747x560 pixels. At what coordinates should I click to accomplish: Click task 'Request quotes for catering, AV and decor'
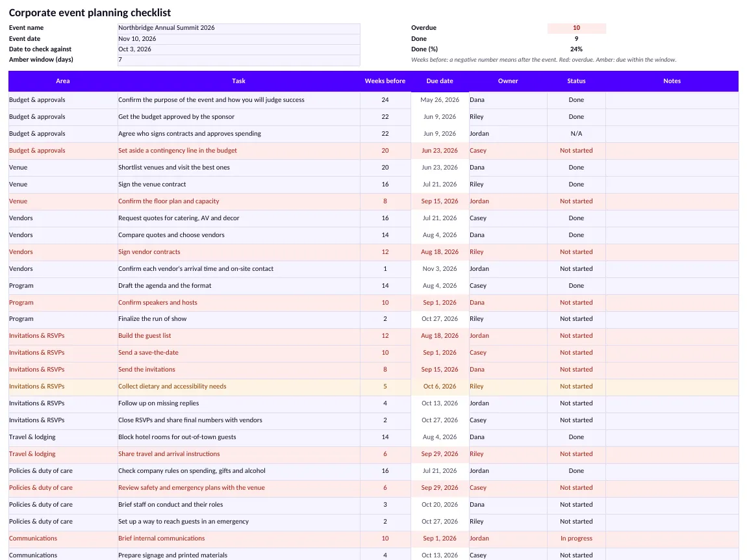click(x=238, y=218)
